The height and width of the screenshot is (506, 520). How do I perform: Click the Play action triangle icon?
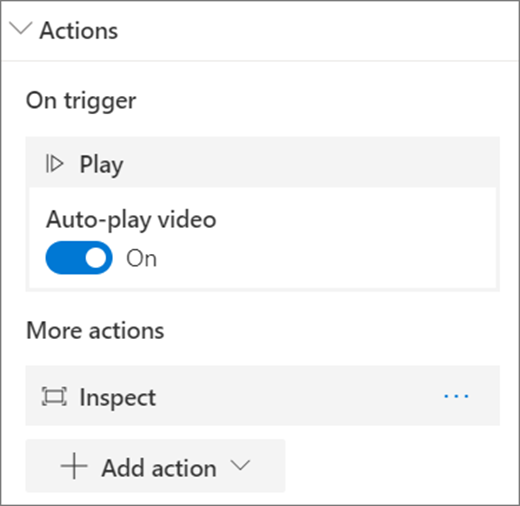point(54,164)
